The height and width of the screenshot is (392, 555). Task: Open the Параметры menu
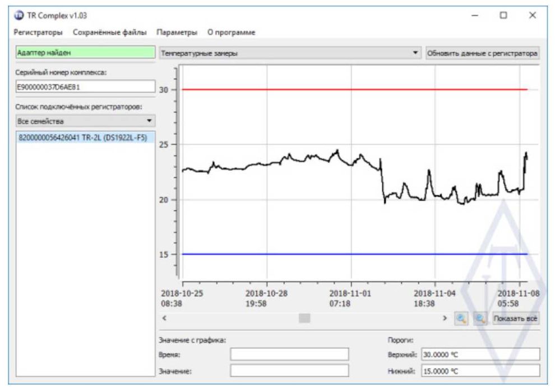[x=177, y=32]
